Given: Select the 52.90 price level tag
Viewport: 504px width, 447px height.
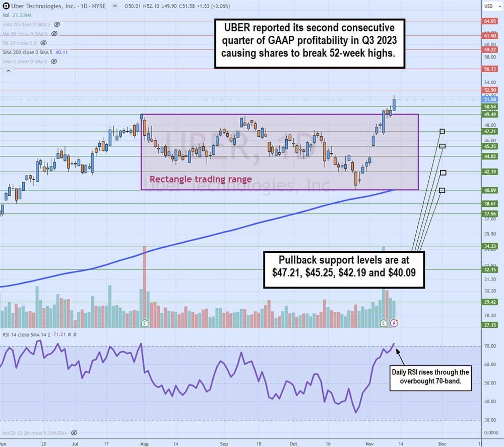Looking at the screenshot, I should coord(490,90).
